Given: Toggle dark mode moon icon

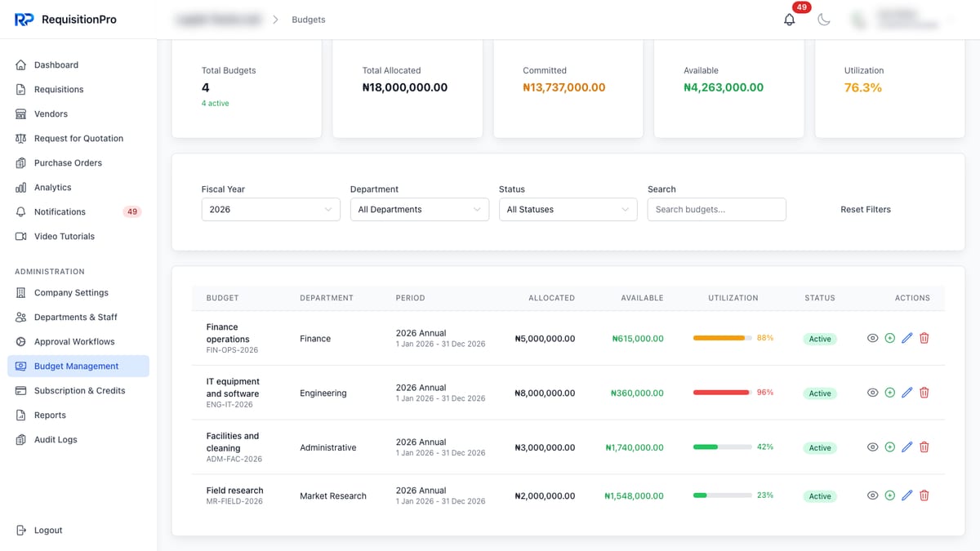Looking at the screenshot, I should [x=824, y=20].
